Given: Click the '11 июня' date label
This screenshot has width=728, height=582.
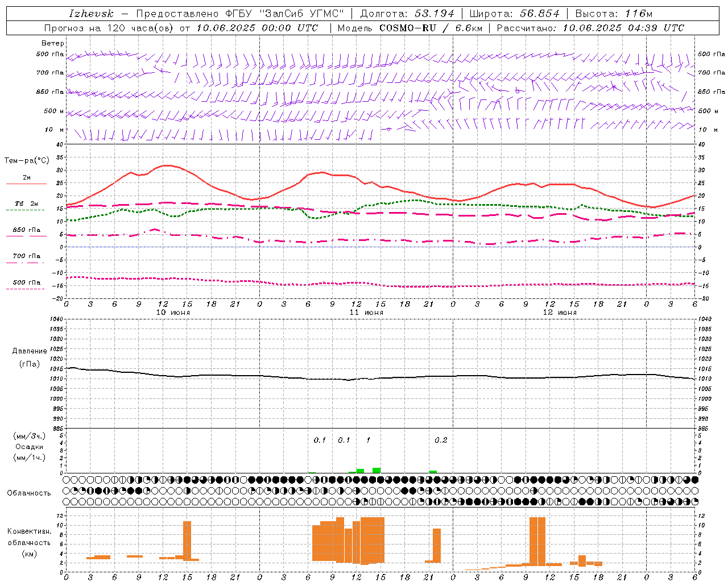Looking at the screenshot, I should [366, 313].
